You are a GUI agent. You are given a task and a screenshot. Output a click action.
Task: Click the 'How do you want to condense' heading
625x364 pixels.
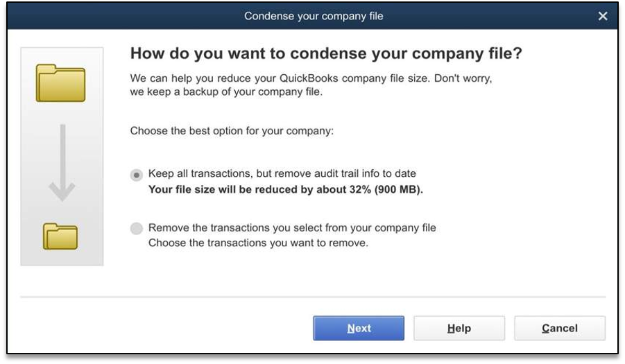click(x=326, y=53)
